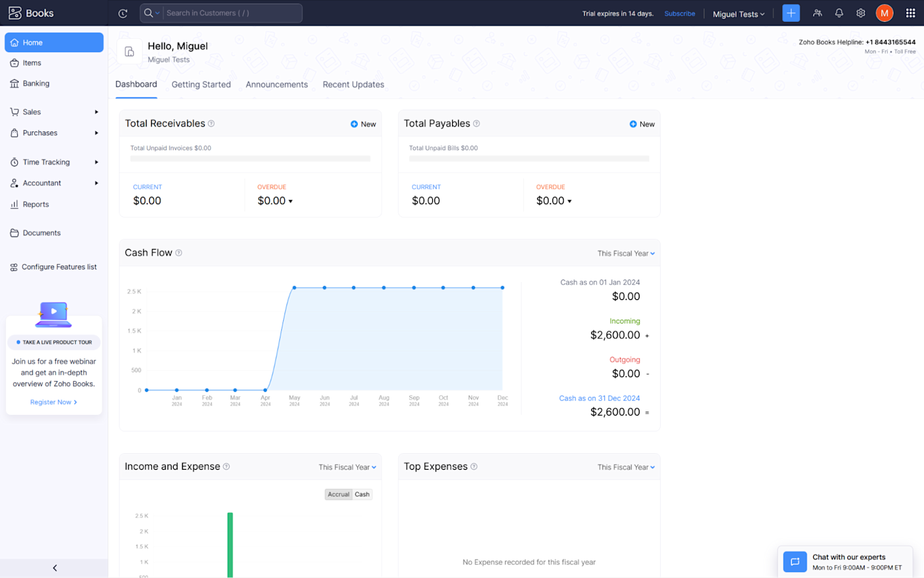Viewport: 924px width, 578px height.
Task: Switch to the Announcements tab
Action: tap(277, 85)
